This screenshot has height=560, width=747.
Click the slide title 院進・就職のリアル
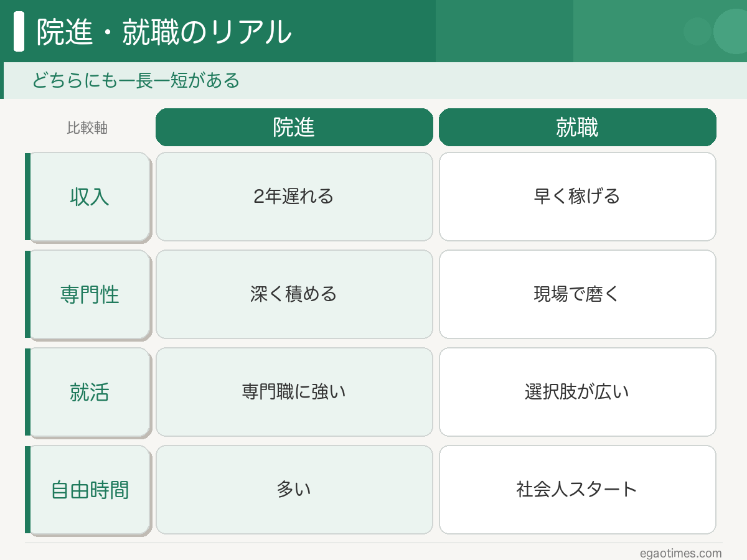[164, 32]
